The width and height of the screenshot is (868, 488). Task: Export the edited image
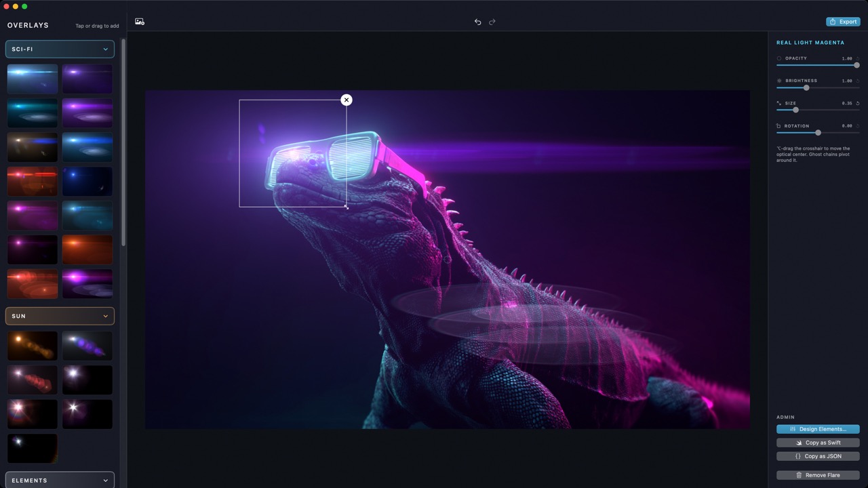(x=843, y=22)
